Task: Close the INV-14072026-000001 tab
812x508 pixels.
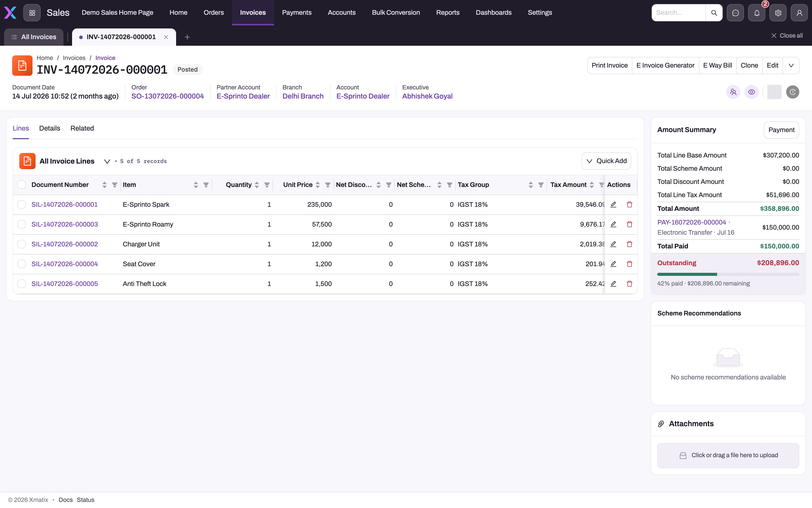Action: (166, 37)
